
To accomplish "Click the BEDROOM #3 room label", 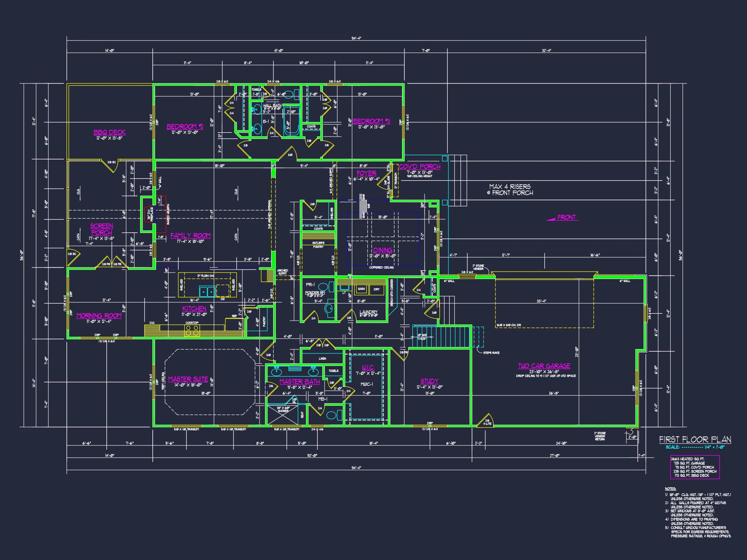I will pyautogui.click(x=371, y=121).
